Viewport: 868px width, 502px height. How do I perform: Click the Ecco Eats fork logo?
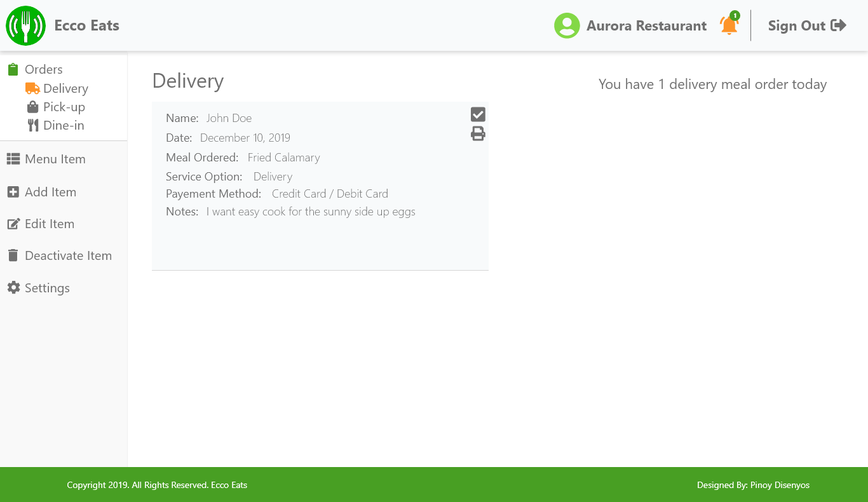pyautogui.click(x=25, y=25)
